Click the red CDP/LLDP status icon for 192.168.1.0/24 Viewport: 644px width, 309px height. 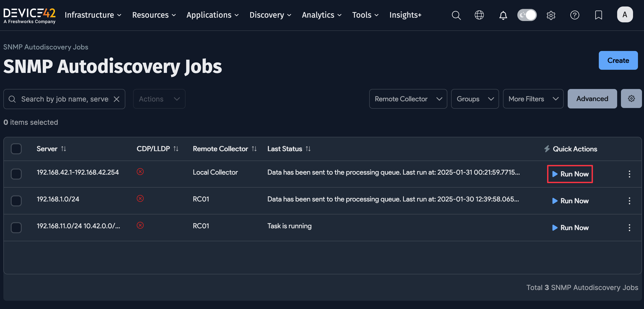pos(141,199)
